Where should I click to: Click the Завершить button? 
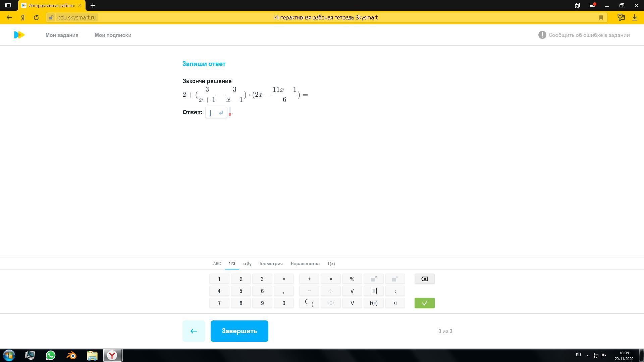click(x=239, y=331)
